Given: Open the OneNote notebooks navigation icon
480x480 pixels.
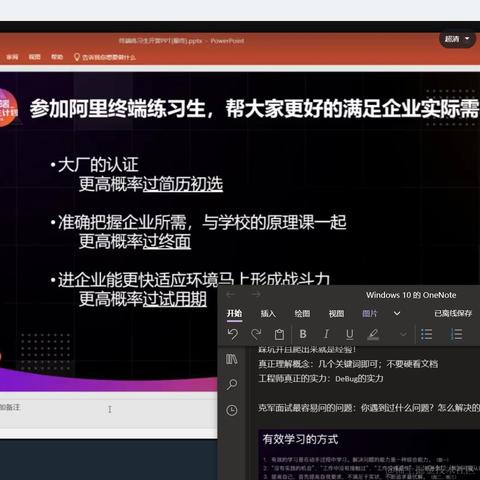Looking at the screenshot, I should tap(231, 359).
